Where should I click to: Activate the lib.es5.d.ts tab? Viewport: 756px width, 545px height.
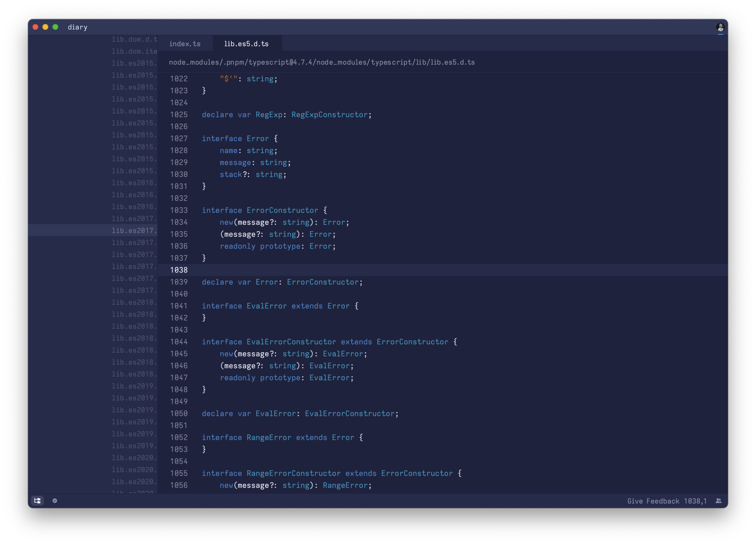coord(247,43)
